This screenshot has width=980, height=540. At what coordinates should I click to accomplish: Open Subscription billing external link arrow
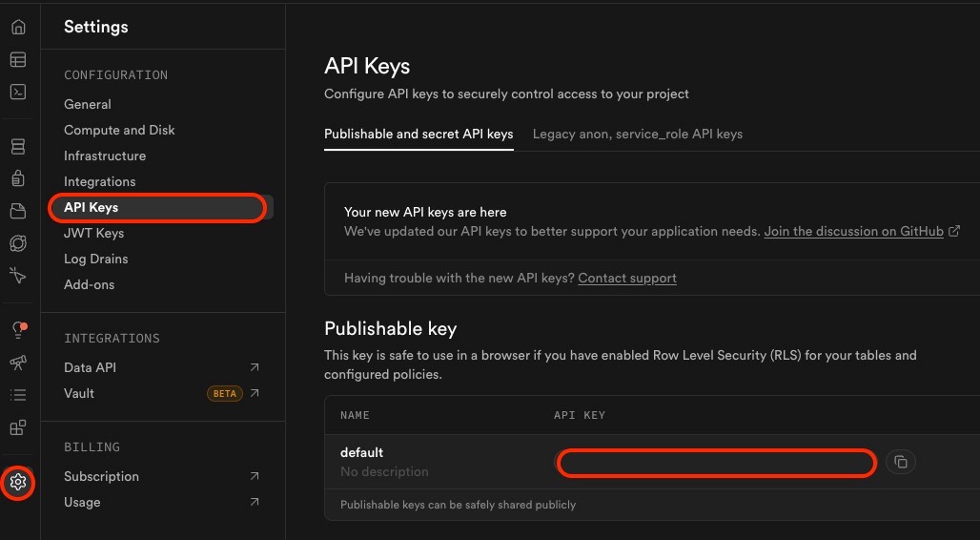point(255,476)
